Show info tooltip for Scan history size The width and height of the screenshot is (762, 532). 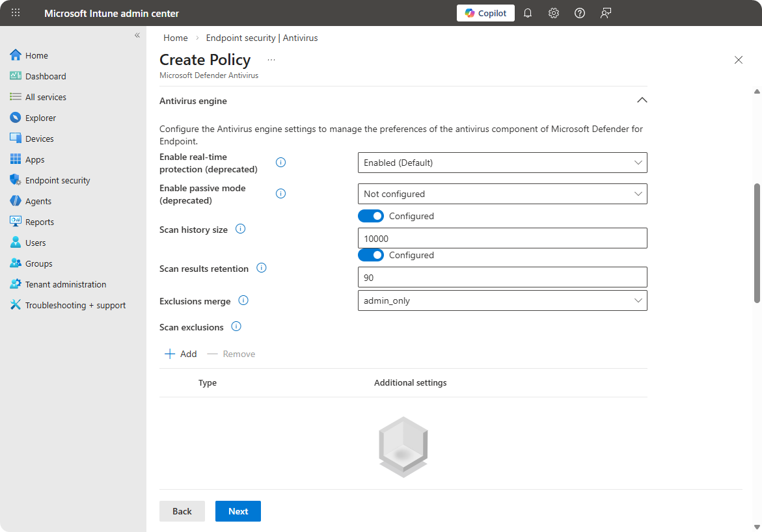coord(240,229)
